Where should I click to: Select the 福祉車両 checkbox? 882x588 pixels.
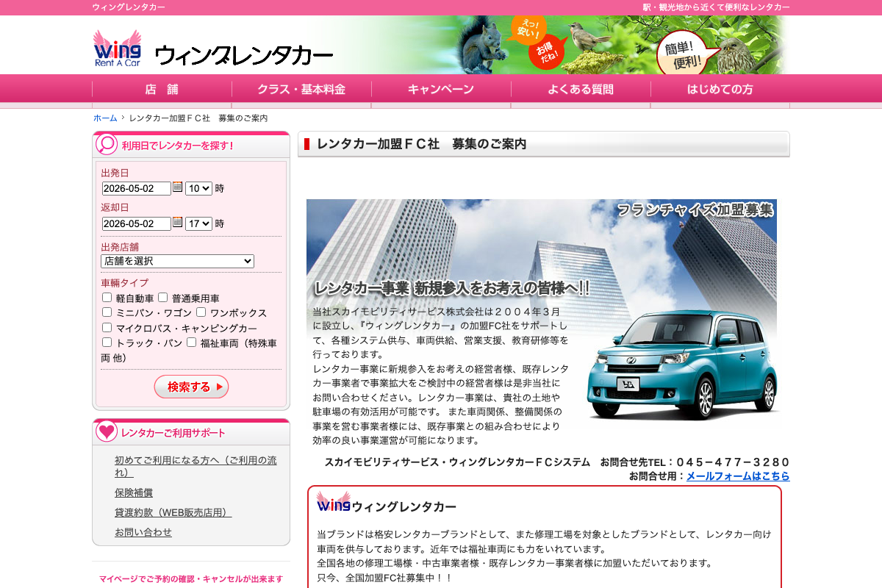pyautogui.click(x=192, y=342)
